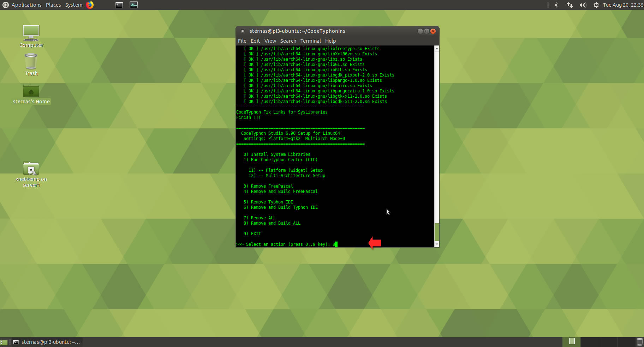
Task: Open the sound volume indicator
Action: click(x=583, y=5)
